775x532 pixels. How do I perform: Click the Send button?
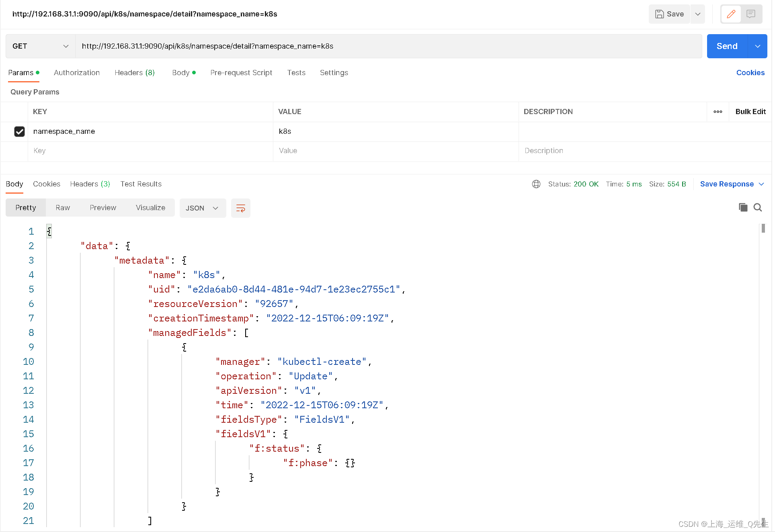[727, 46]
